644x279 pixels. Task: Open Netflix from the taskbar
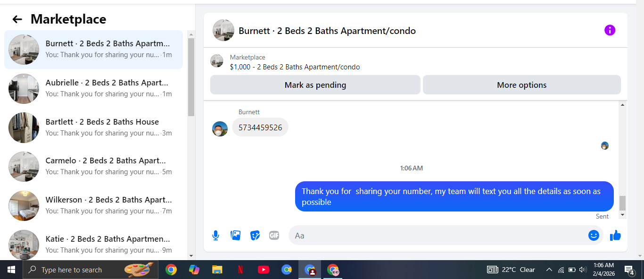tap(240, 270)
